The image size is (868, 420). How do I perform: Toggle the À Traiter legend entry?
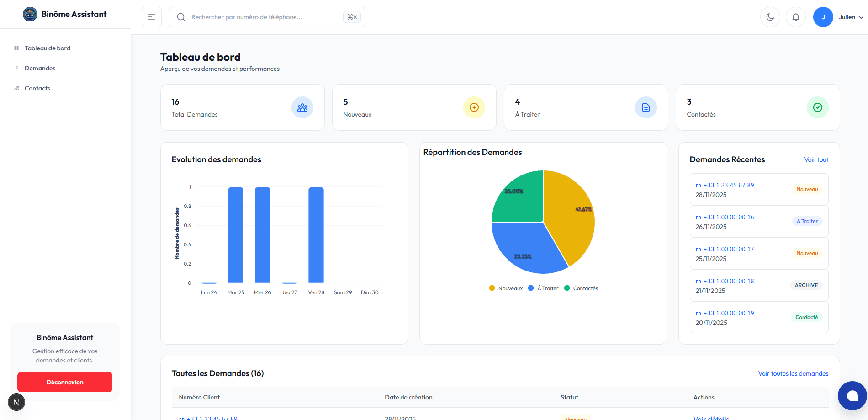tap(543, 288)
